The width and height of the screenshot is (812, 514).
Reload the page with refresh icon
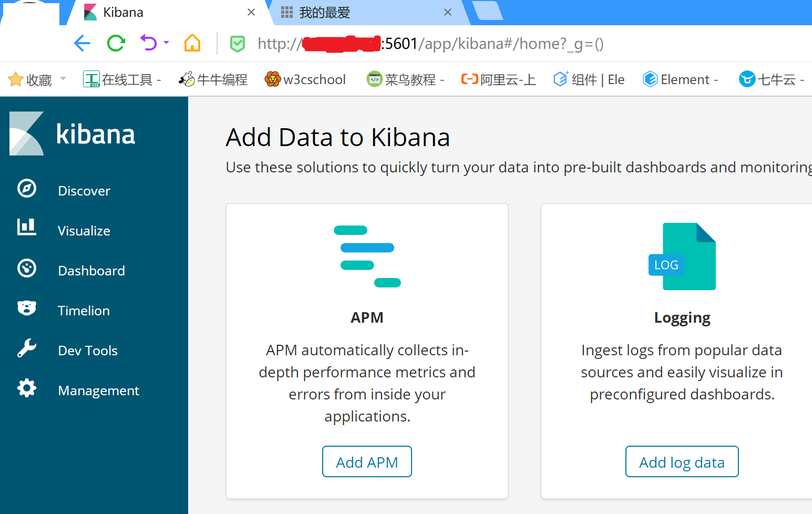pos(116,43)
